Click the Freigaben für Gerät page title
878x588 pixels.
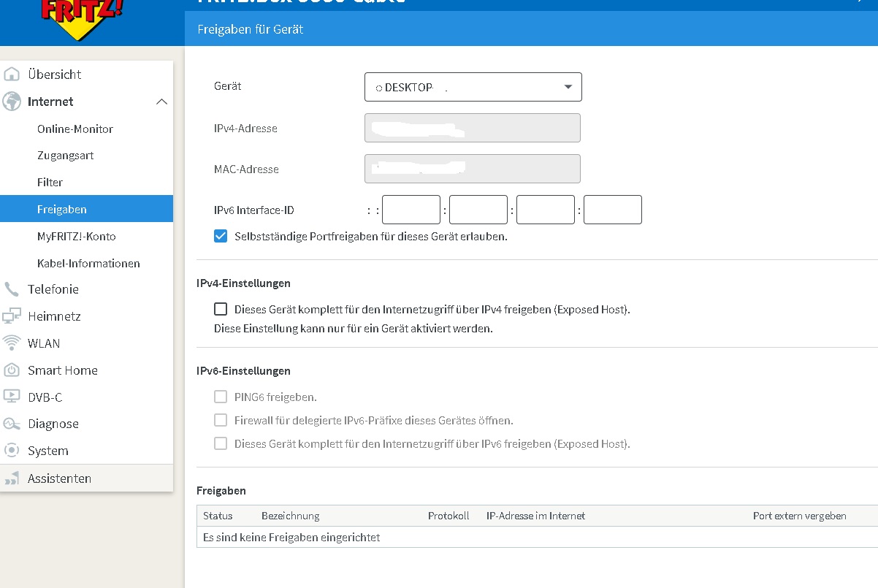pos(251,30)
